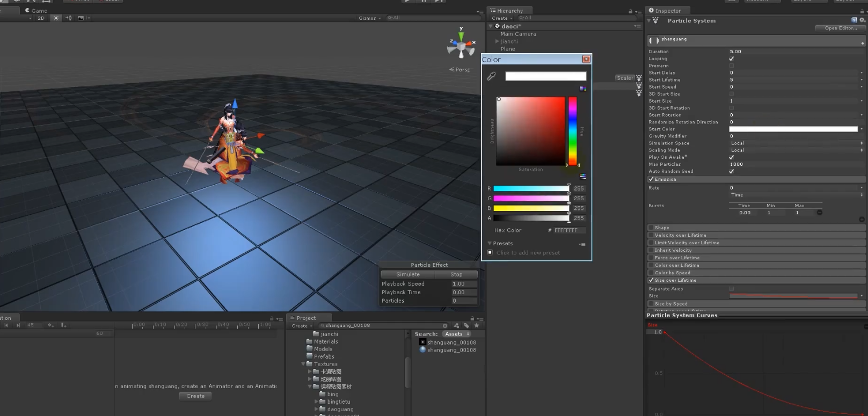
Task: Open the Project Create dropdown
Action: [302, 326]
